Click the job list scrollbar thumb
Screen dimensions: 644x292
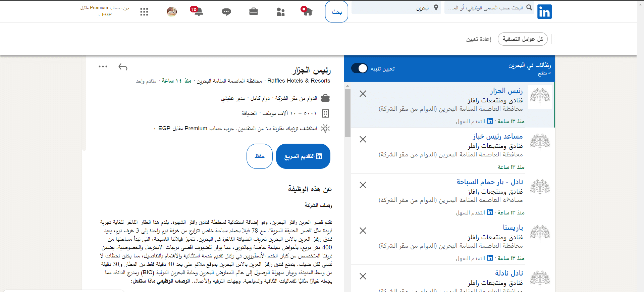click(347, 112)
